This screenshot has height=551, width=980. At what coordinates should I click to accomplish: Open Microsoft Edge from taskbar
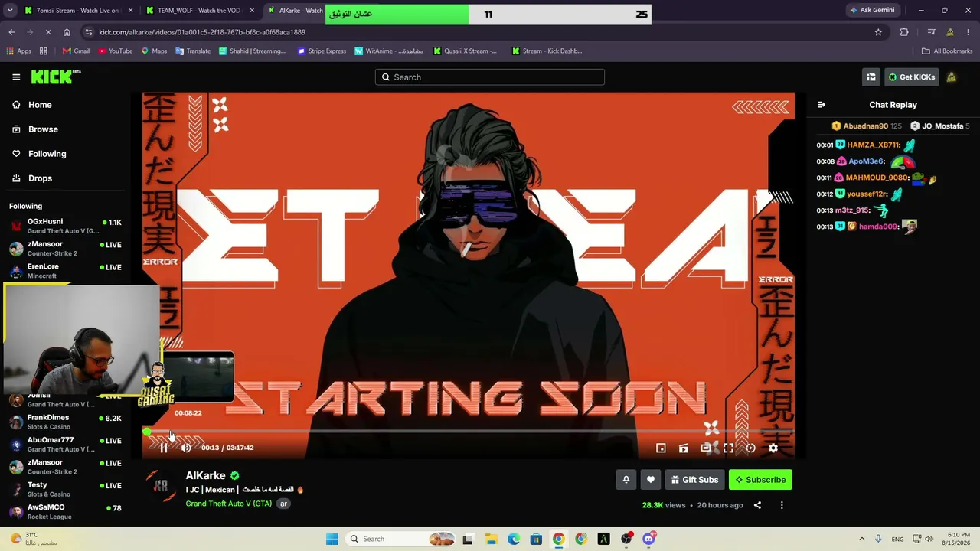pyautogui.click(x=514, y=539)
